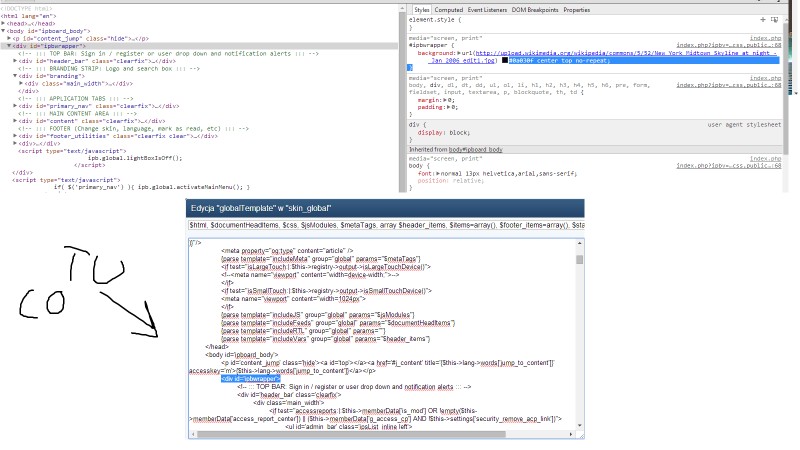Expand the primary_nav div node
This screenshot has width=800, height=450.
[16, 106]
